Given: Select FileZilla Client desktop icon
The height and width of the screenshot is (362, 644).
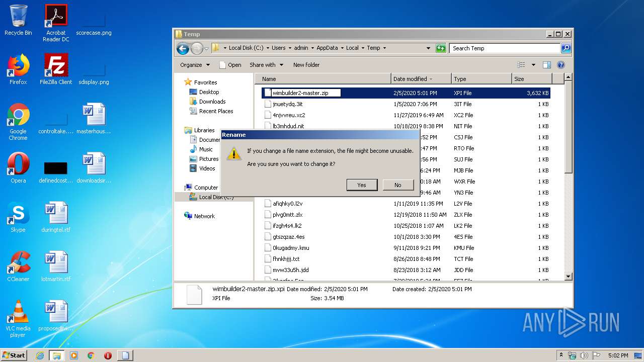Looking at the screenshot, I should [56, 69].
